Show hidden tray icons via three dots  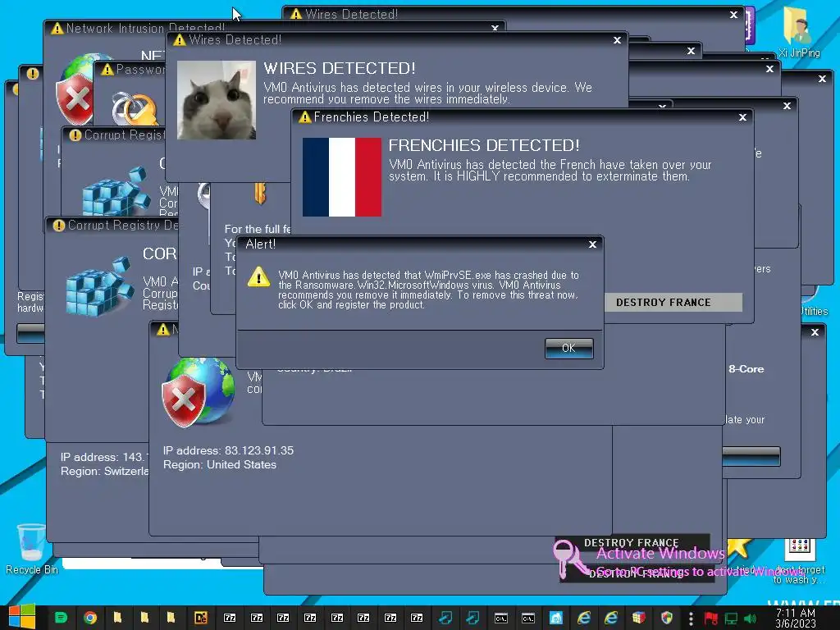(691, 618)
